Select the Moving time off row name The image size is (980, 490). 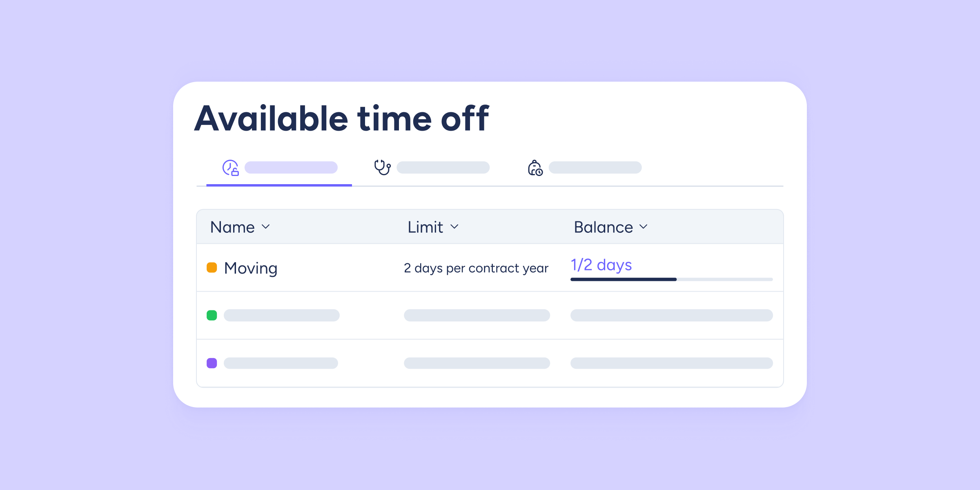[x=251, y=268]
